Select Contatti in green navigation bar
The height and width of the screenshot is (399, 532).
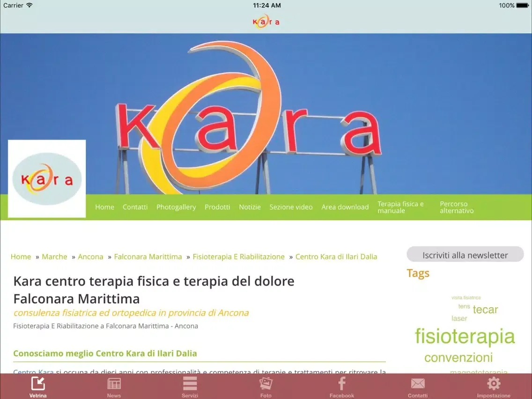click(135, 207)
